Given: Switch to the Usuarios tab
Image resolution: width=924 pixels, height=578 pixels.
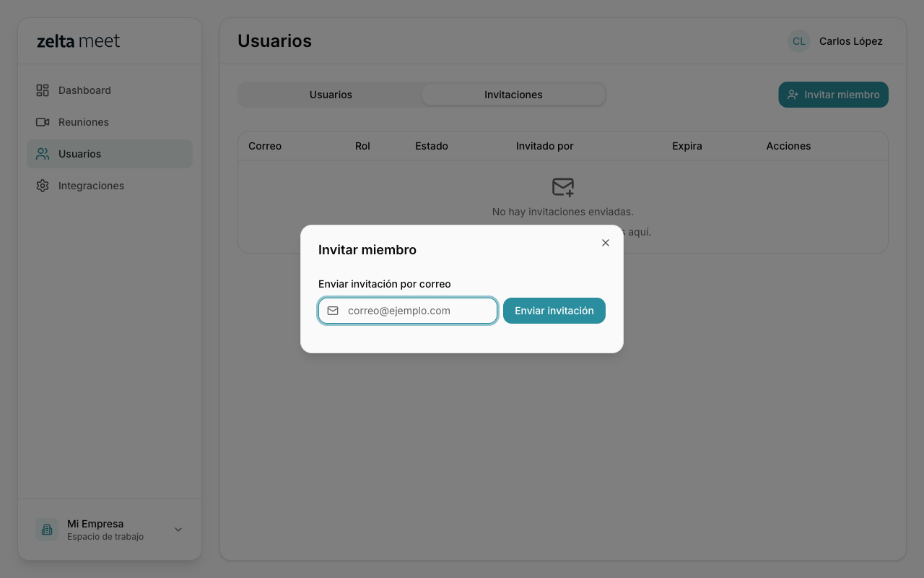Looking at the screenshot, I should pos(331,95).
